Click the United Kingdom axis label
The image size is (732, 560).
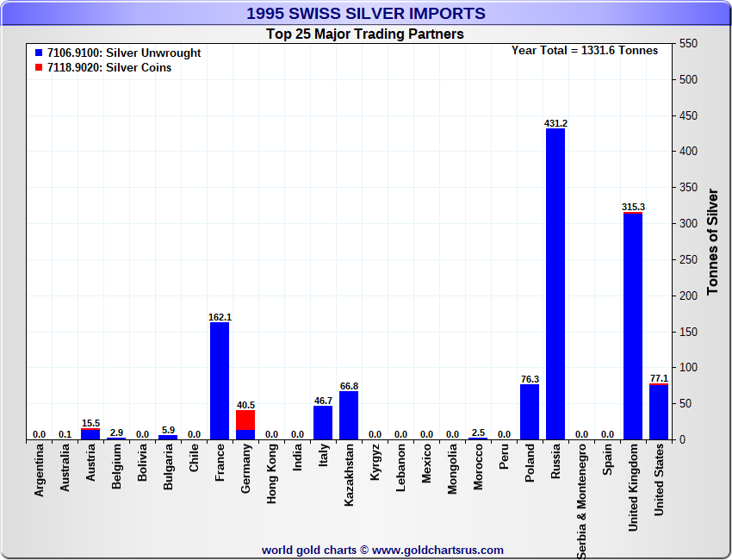tap(633, 488)
